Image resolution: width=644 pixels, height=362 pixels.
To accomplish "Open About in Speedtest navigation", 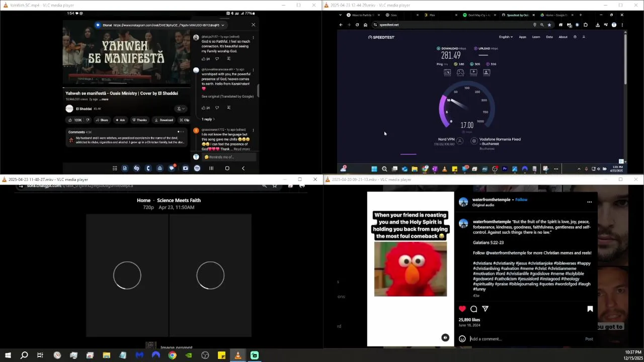I will point(563,37).
